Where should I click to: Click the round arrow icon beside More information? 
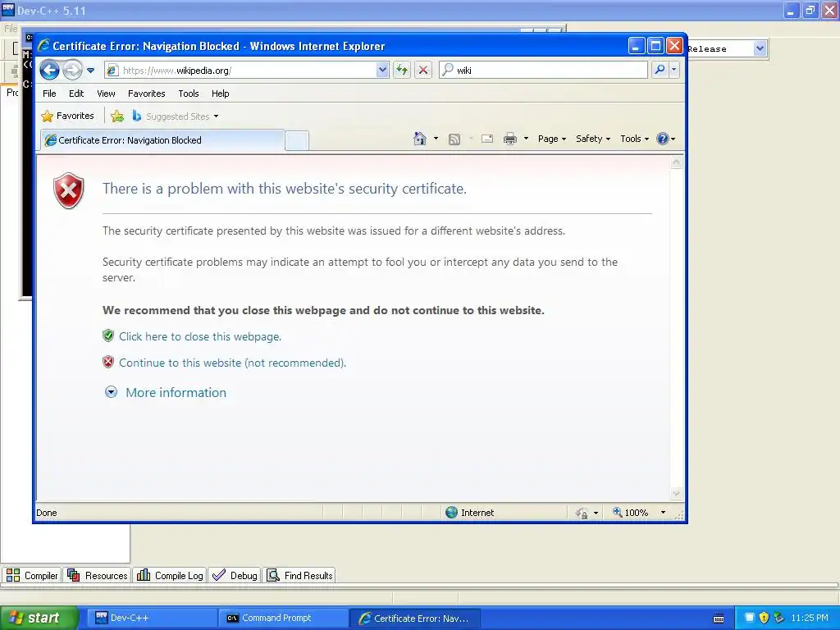(x=111, y=392)
